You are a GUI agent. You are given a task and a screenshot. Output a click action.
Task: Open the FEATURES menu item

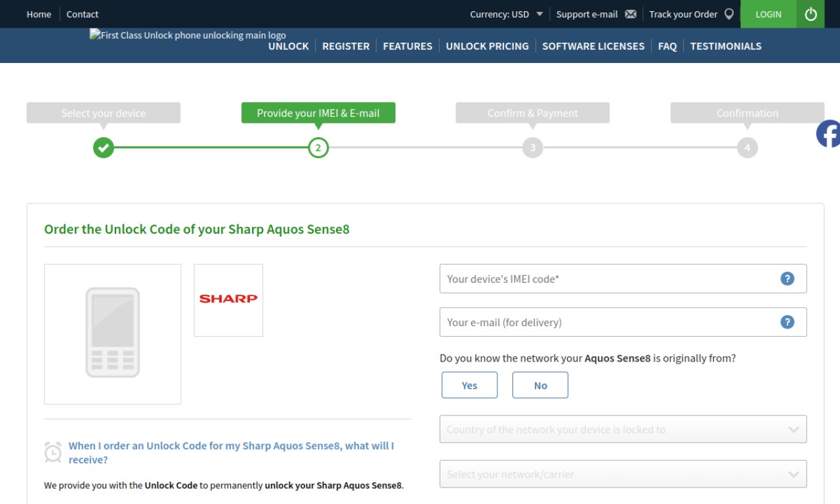[408, 46]
